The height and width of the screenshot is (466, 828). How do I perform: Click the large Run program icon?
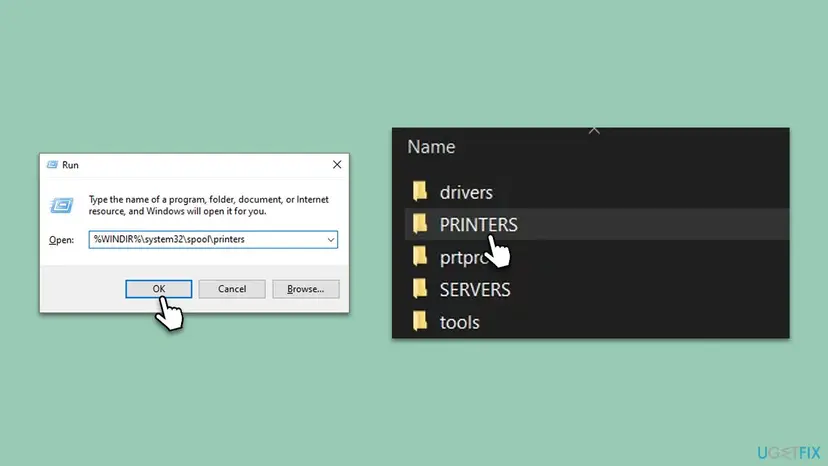tap(62, 205)
